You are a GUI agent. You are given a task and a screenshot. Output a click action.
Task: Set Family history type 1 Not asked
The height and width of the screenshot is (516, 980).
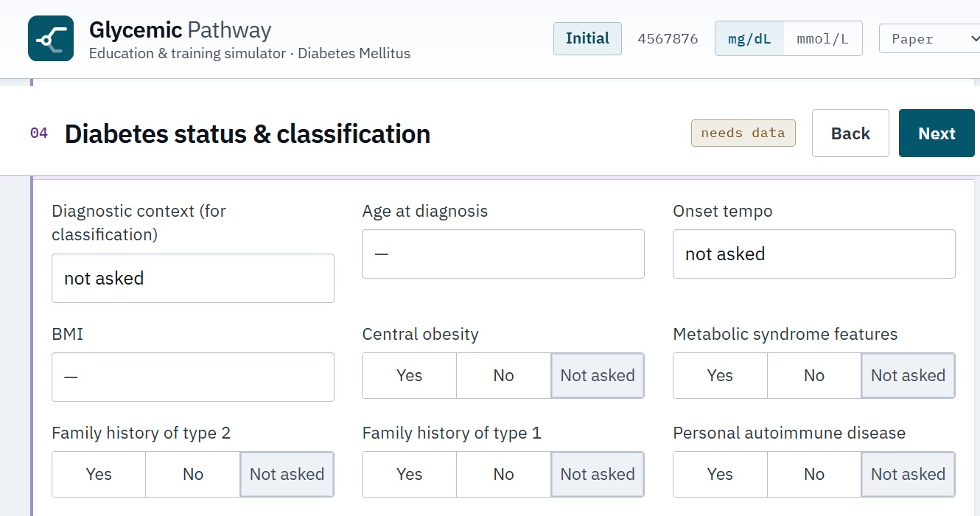[598, 475]
